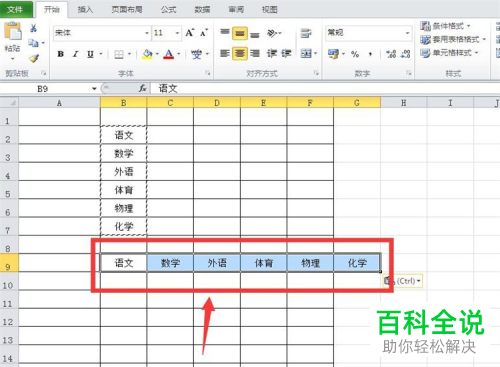Open the Paste Options (Ctrl) dropdown
This screenshot has width=500, height=367.
[x=402, y=281]
